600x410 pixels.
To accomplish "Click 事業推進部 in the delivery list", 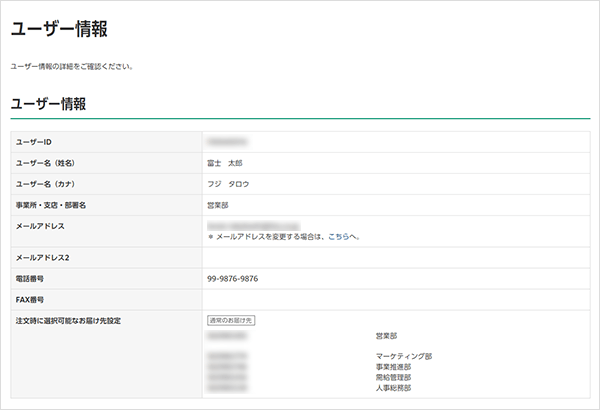I will (x=393, y=367).
